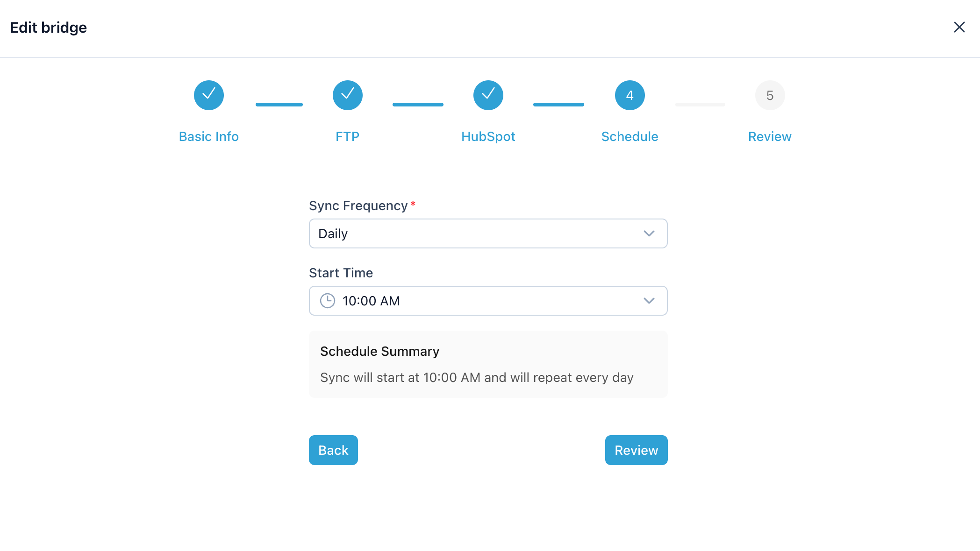Expand the Sync Frequency chevron arrow
This screenshot has width=980, height=551.
pyautogui.click(x=649, y=233)
